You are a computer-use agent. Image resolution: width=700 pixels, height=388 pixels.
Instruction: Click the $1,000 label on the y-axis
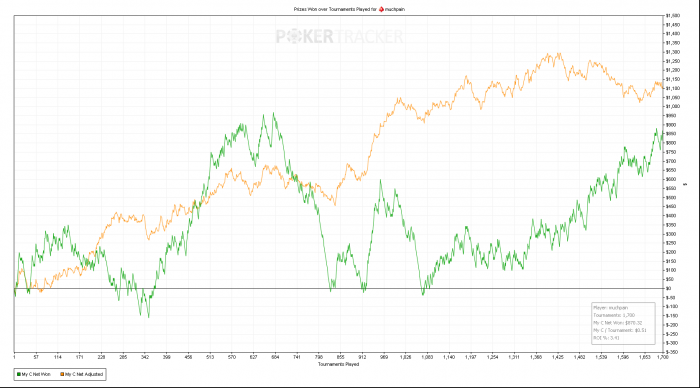[673, 106]
